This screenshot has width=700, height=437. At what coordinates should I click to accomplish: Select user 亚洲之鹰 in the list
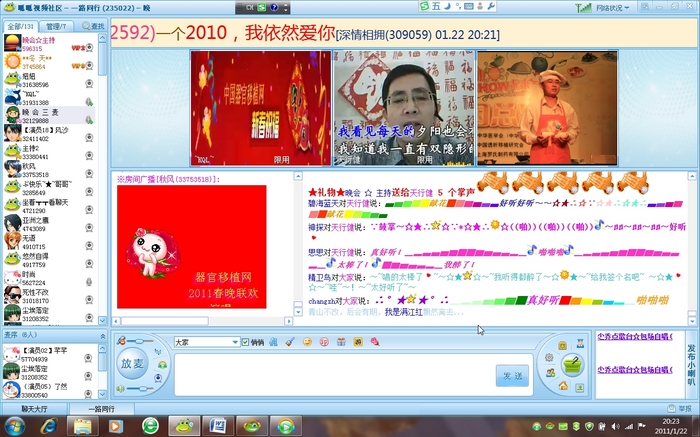click(x=49, y=224)
